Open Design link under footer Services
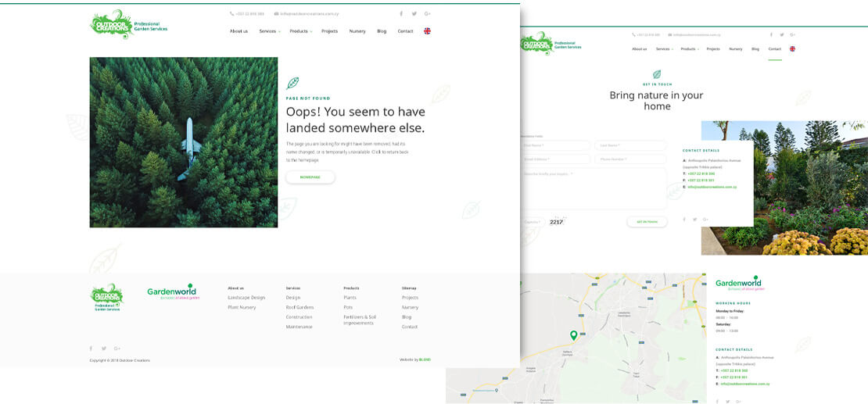The height and width of the screenshot is (404, 868). tap(292, 298)
